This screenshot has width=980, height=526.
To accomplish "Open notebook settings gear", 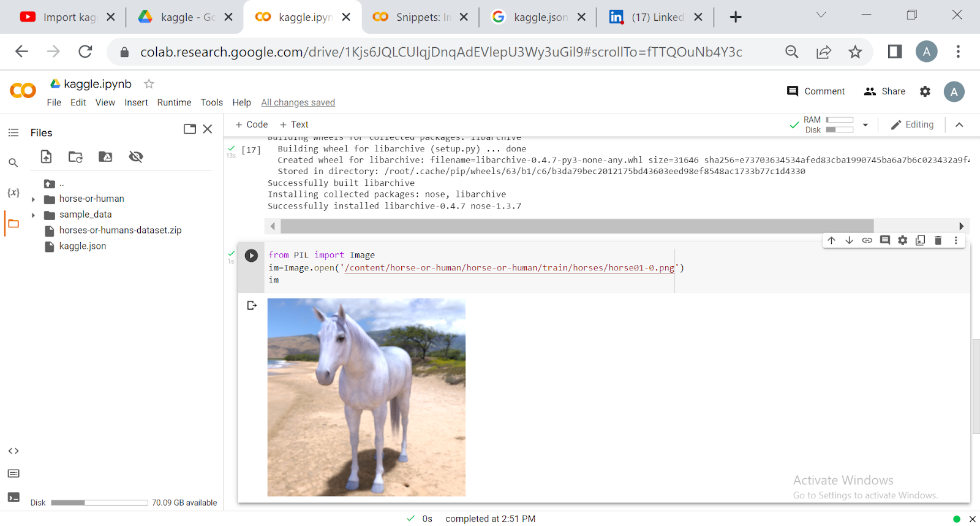I will coord(925,91).
